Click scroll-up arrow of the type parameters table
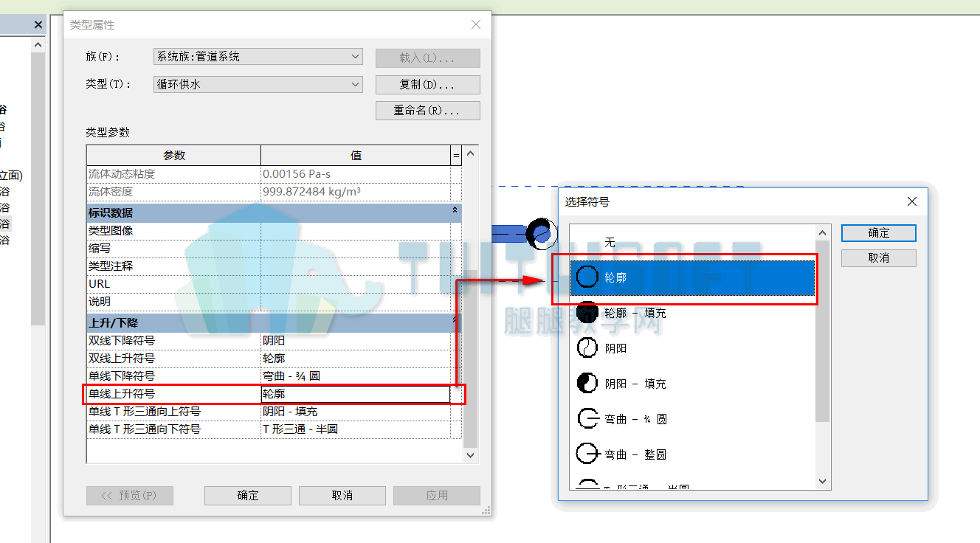Image resolution: width=980 pixels, height=543 pixels. coord(471,153)
